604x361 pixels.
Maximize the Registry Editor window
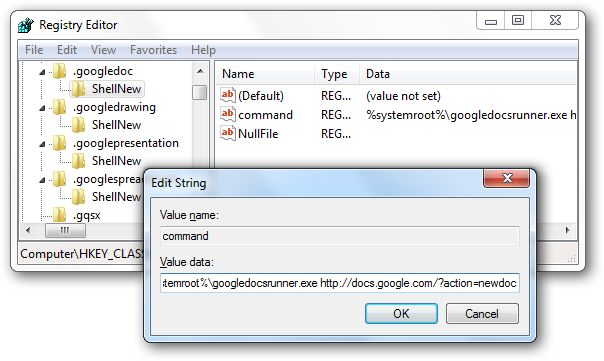point(518,20)
